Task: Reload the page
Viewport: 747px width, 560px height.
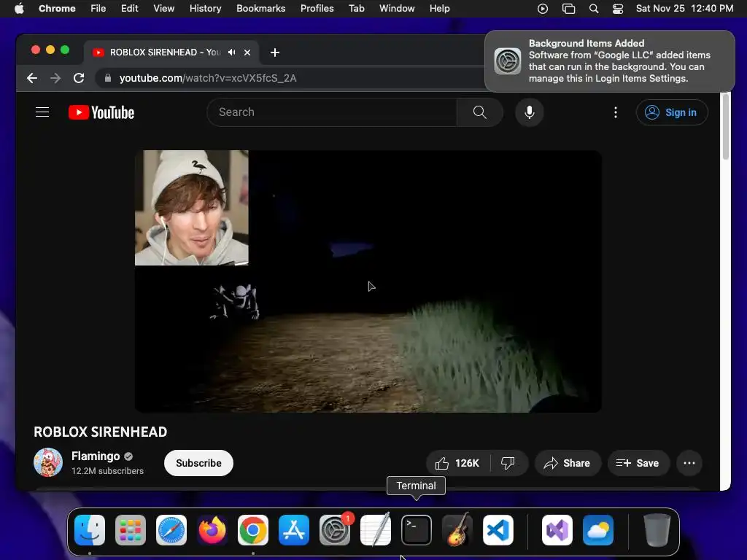Action: 79,78
